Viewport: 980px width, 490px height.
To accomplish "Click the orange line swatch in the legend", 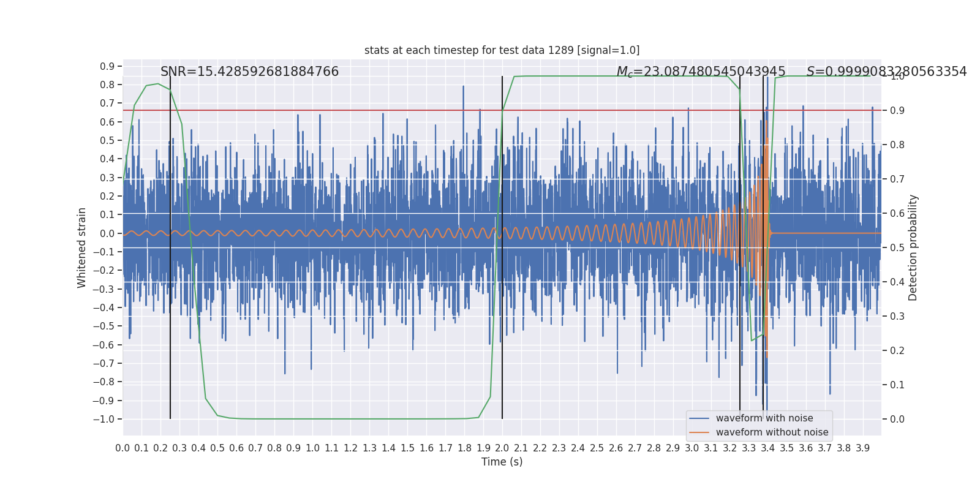I will 699,432.
